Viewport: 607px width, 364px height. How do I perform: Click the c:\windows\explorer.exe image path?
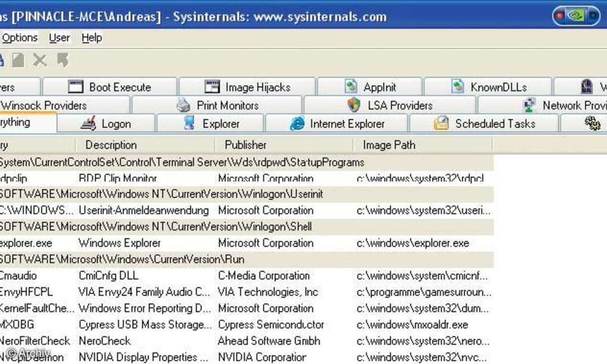click(x=413, y=243)
